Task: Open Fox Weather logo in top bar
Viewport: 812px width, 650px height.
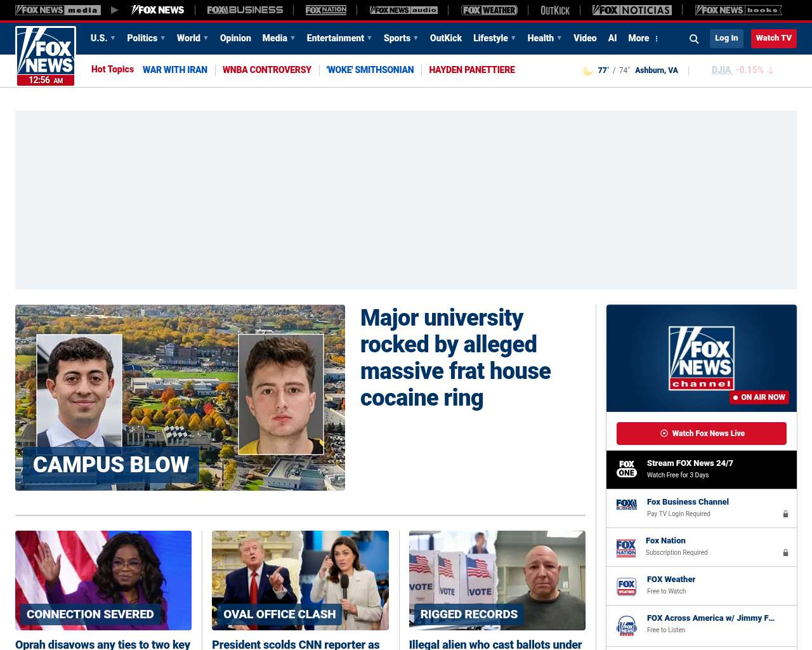Action: coord(489,10)
